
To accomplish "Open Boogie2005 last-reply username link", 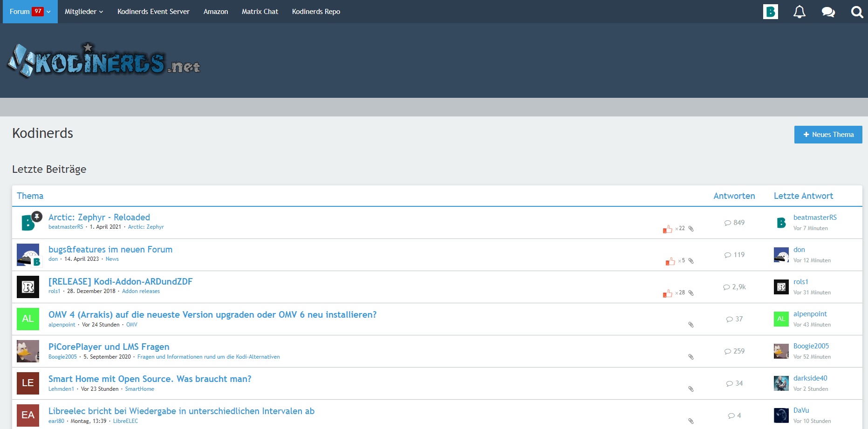I will point(811,346).
